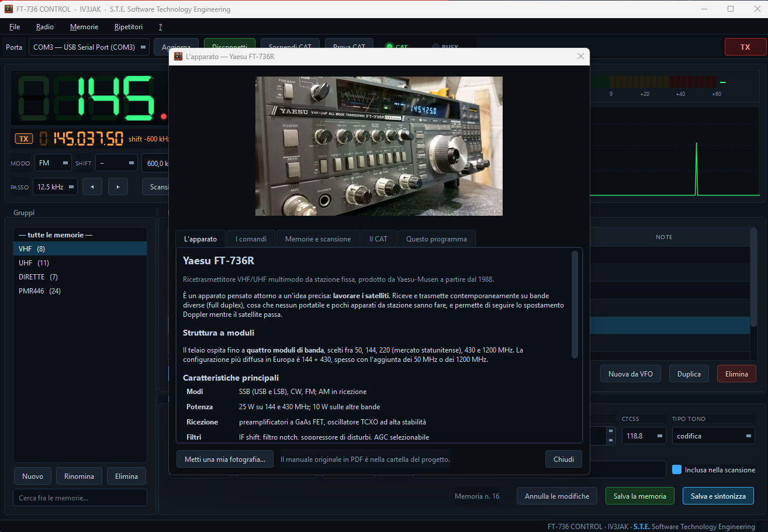Image resolution: width=768 pixels, height=532 pixels.
Task: Click the Scansi... scan button
Action: click(x=156, y=186)
